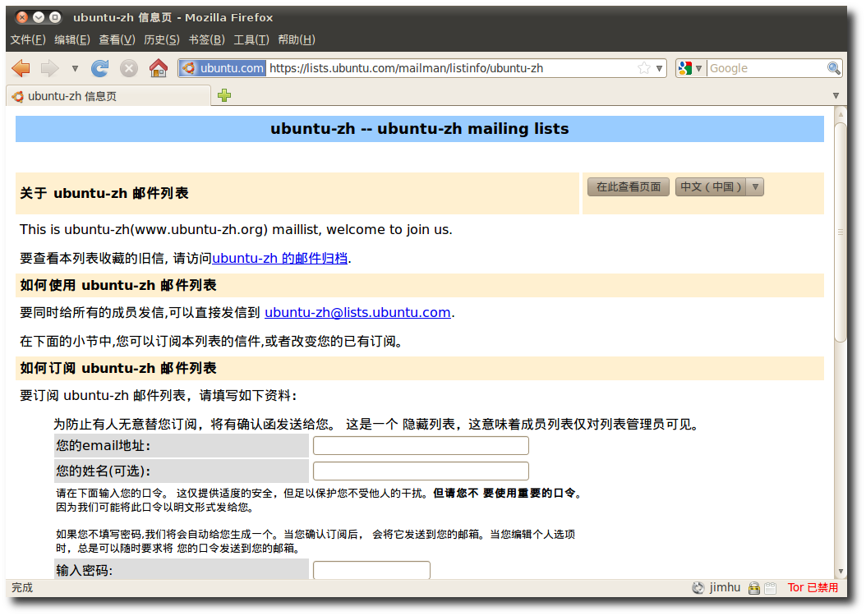Go back with the orange Back arrow

pyautogui.click(x=21, y=68)
